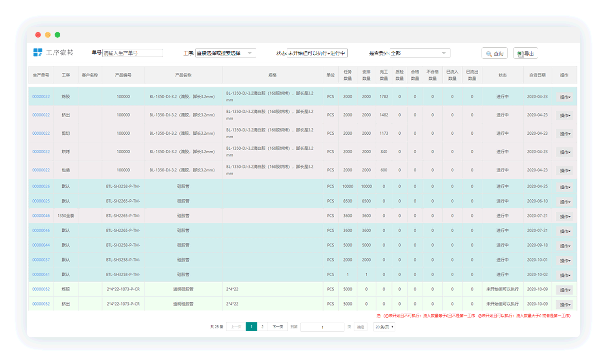Click the magnifier icon on 查询 button
Viewport: 607px width, 364px height.
point(489,54)
